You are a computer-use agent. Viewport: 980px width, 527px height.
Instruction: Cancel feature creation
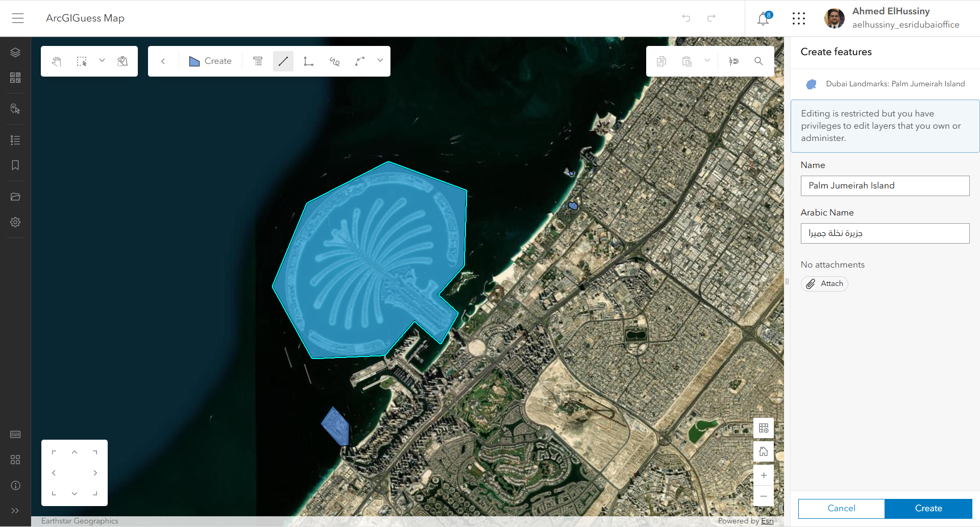[x=841, y=509]
